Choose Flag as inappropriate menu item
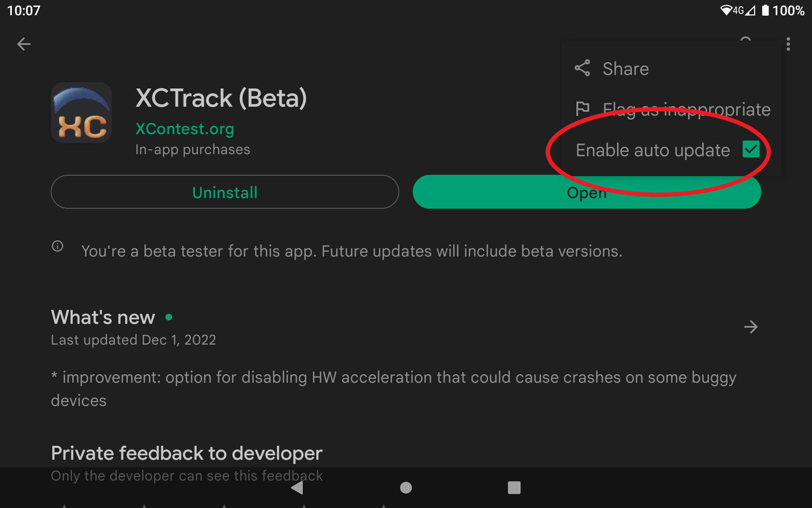 point(686,110)
